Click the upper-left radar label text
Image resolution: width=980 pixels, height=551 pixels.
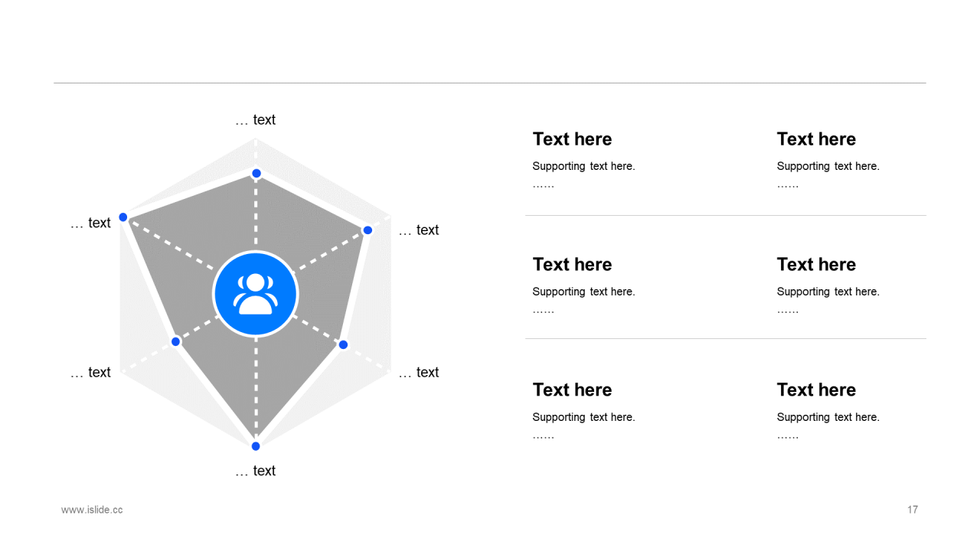[x=90, y=223]
